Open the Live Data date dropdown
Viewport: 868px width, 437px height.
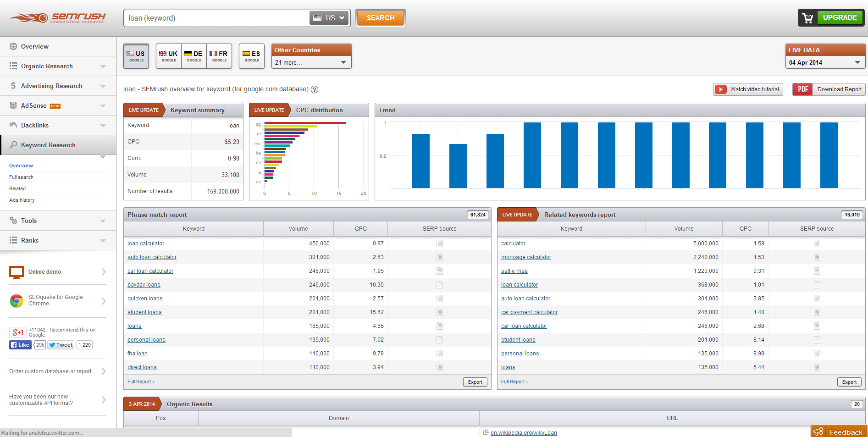(825, 62)
